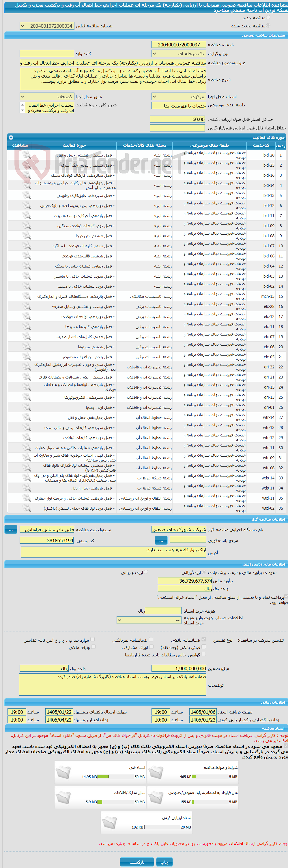Click اسناد فنی size progress bar
This screenshot has height=868, width=288.
116,777
